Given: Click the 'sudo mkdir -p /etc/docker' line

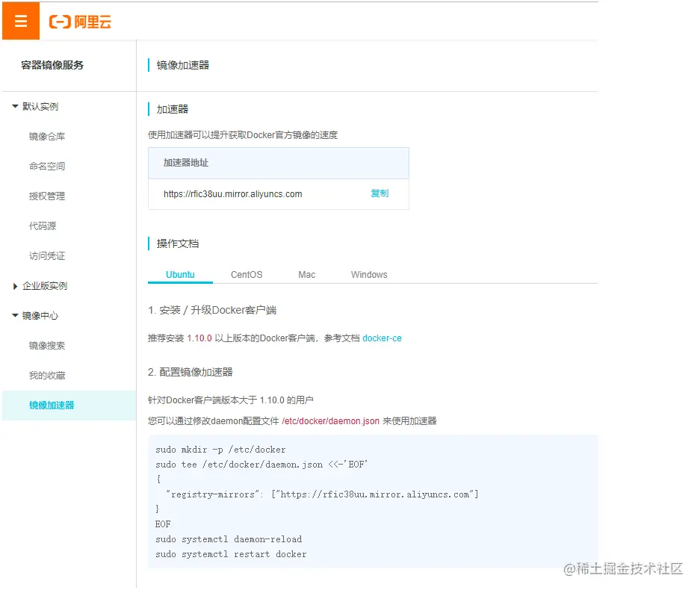Looking at the screenshot, I should [220, 450].
